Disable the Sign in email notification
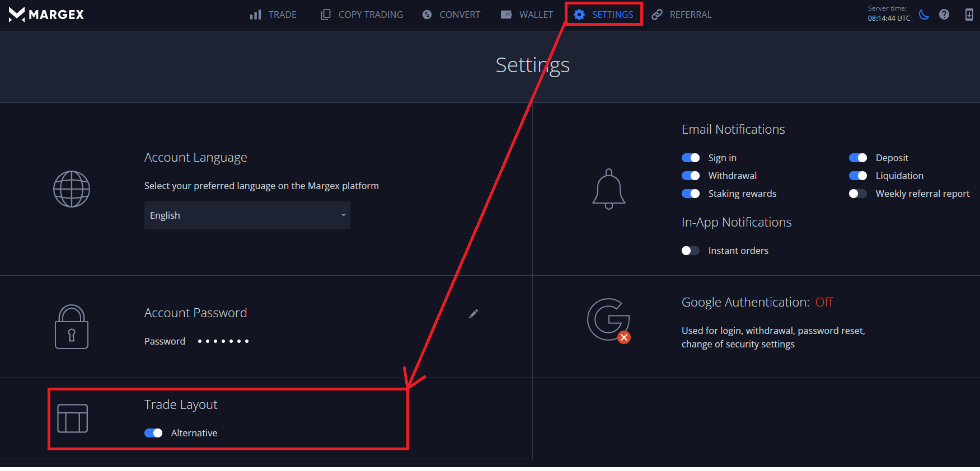Screen dimensions: 980x471 tap(691, 158)
